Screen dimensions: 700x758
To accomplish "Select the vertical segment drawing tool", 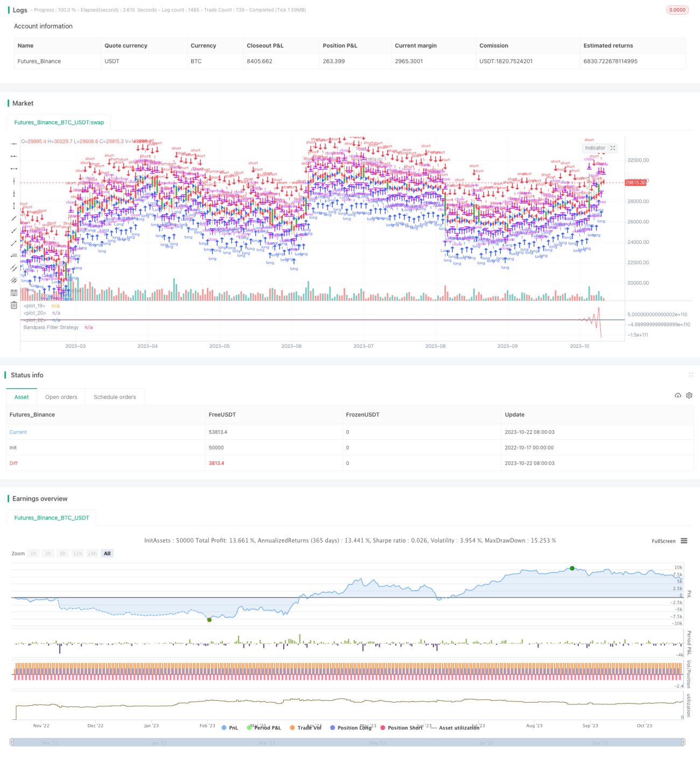I will [x=14, y=206].
